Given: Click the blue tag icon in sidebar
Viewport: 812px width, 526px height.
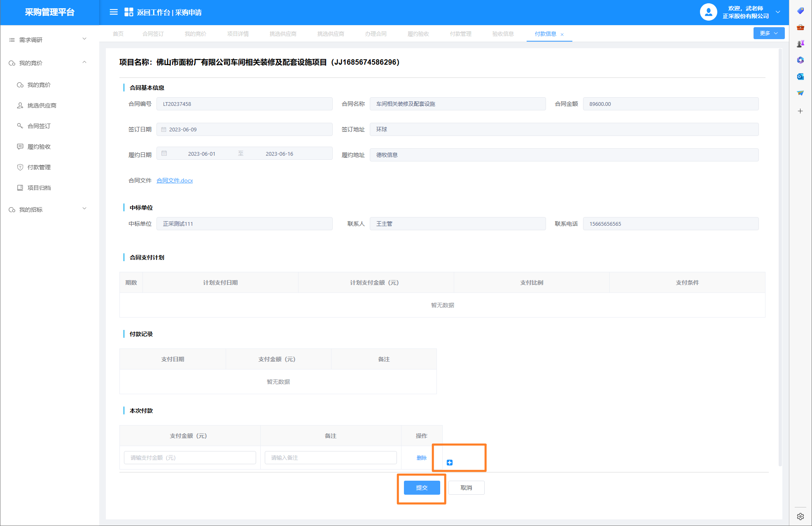Looking at the screenshot, I should coord(800,11).
